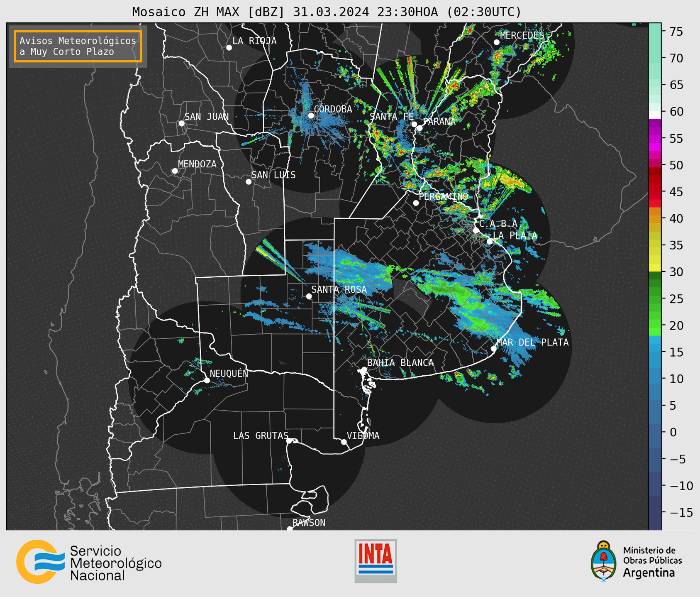
Task: Click the MENDOZA label text
Action: point(197,164)
